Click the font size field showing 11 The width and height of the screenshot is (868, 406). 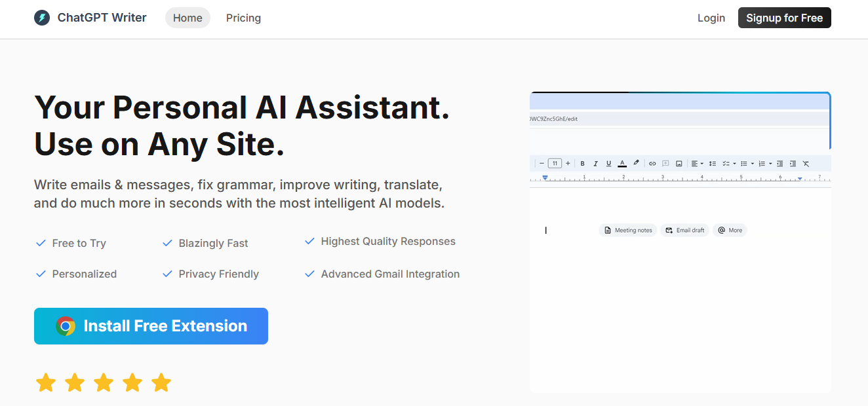(x=555, y=164)
